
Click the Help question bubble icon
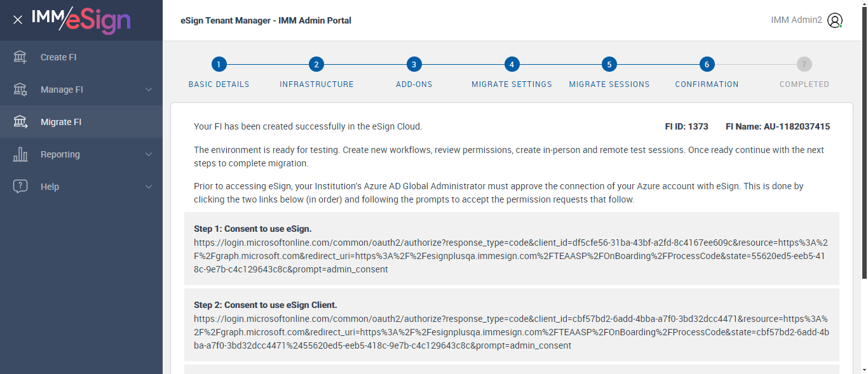pos(20,187)
